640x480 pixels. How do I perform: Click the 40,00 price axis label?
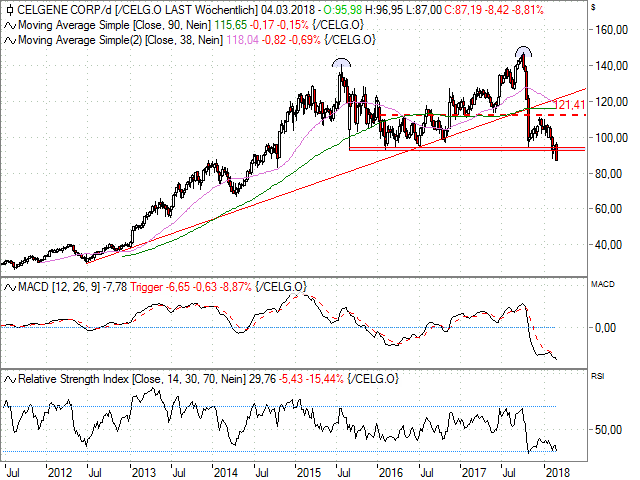608,245
